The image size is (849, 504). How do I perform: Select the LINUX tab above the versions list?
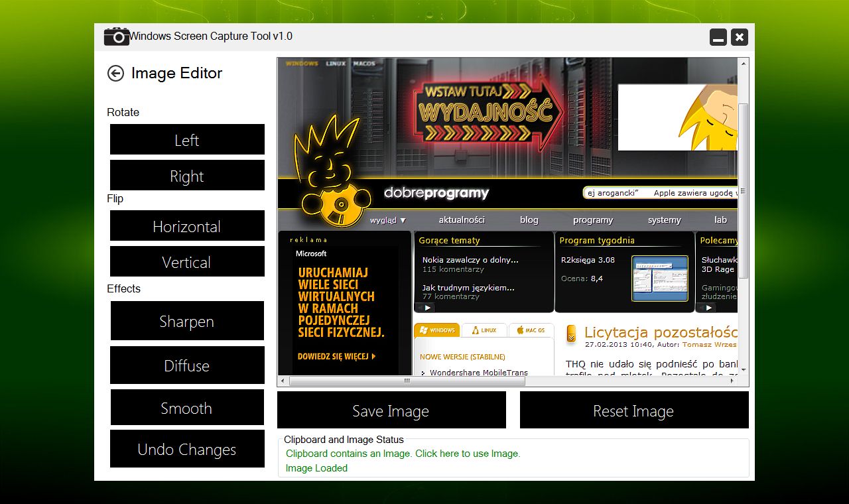pos(484,330)
